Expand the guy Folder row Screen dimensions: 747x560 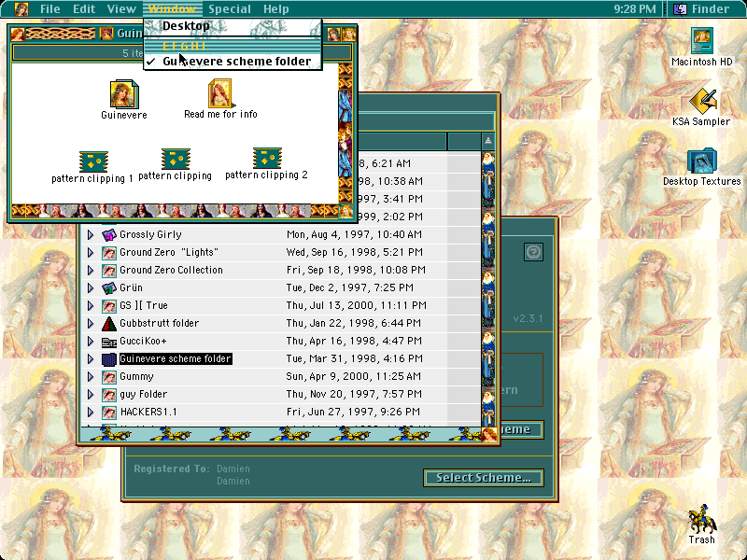pyautogui.click(x=91, y=394)
